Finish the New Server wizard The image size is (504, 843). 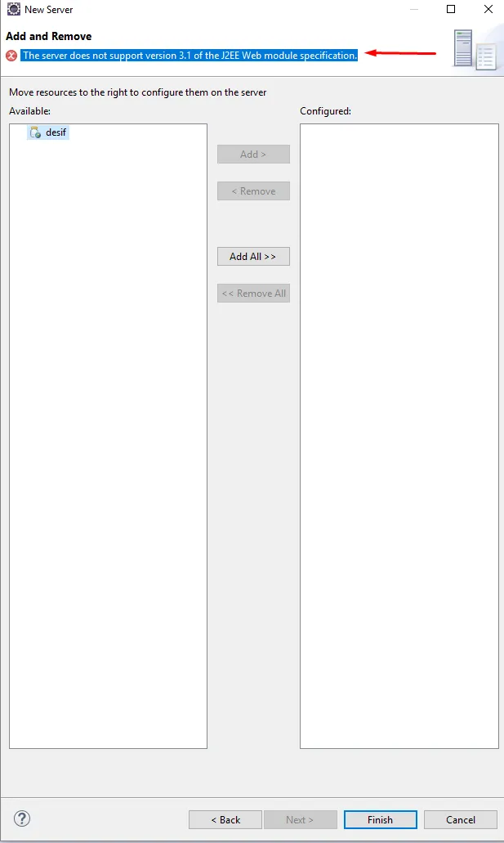pyautogui.click(x=381, y=820)
